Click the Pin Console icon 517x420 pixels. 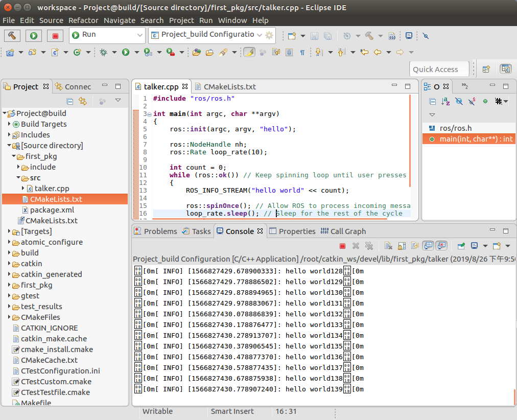point(461,246)
